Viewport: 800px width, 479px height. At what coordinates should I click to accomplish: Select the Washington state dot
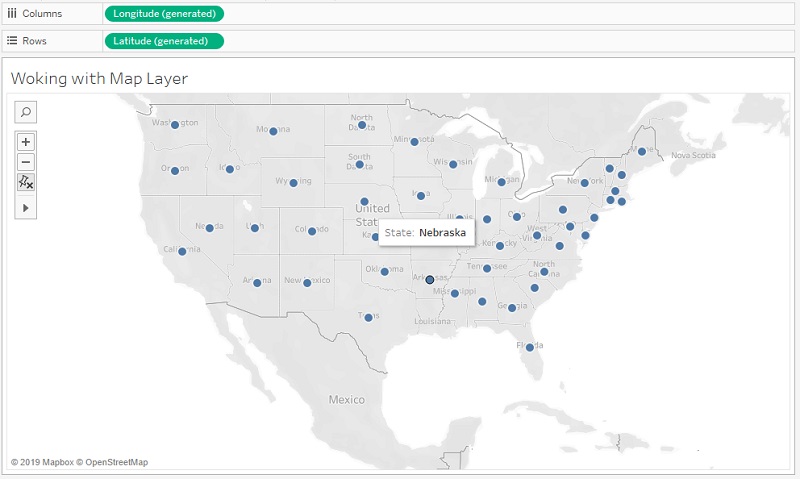[x=175, y=125]
